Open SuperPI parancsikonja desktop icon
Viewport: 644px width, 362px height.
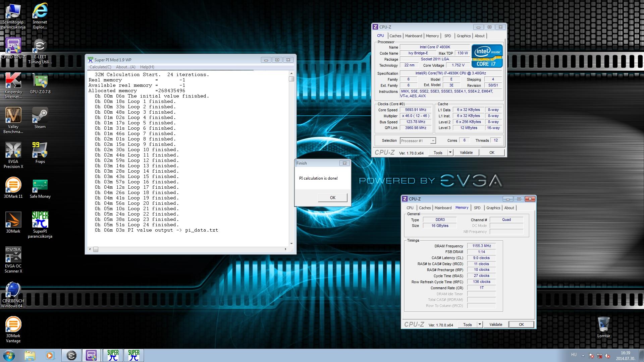tap(40, 225)
